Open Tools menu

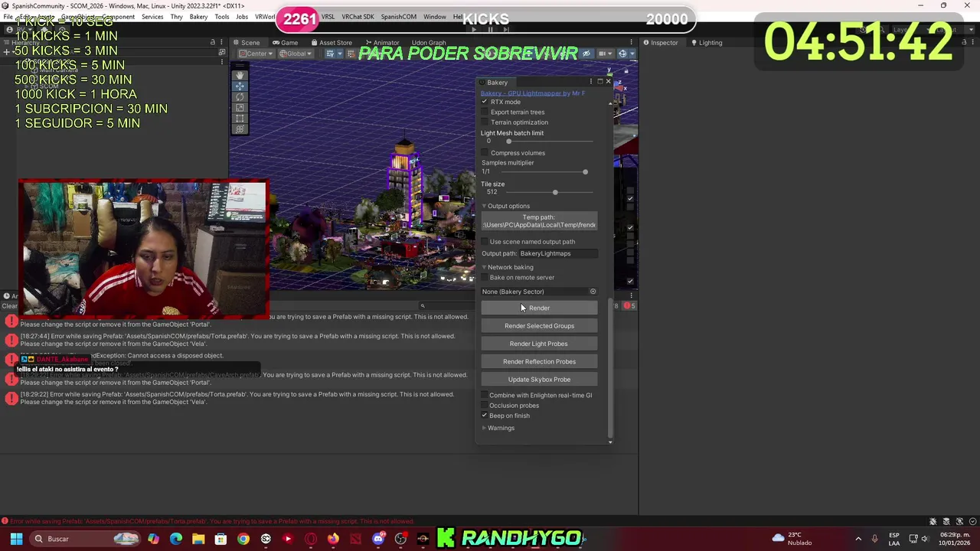[222, 17]
